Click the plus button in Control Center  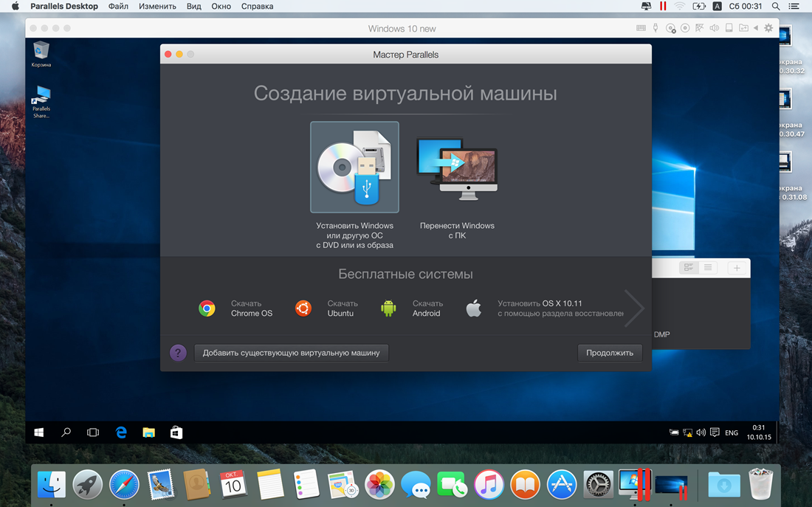(x=736, y=268)
